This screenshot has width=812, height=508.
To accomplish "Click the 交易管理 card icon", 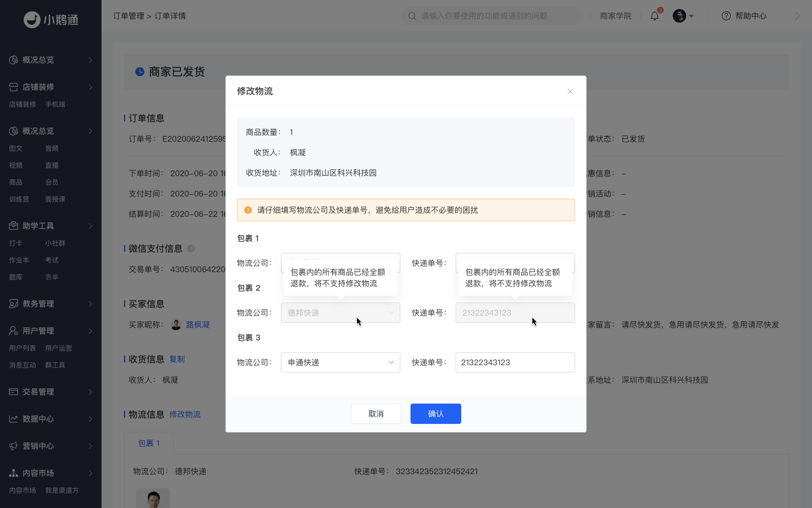I will pyautogui.click(x=14, y=392).
